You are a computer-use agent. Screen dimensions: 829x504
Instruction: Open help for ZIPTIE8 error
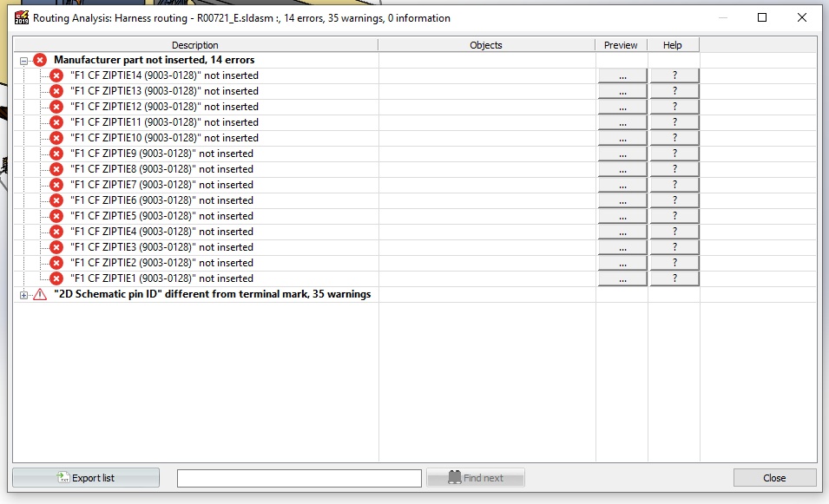pos(674,169)
